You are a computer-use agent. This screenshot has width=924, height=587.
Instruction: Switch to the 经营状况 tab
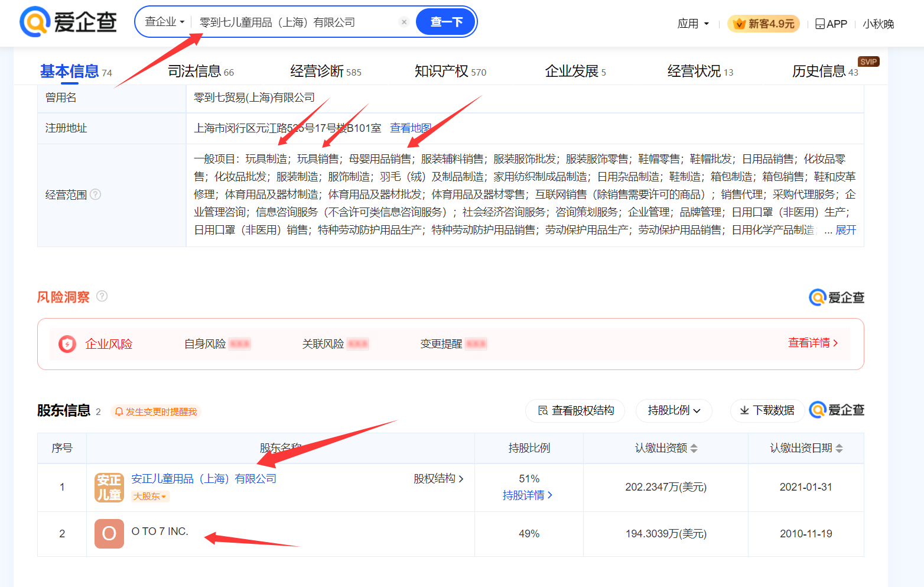[x=700, y=72]
